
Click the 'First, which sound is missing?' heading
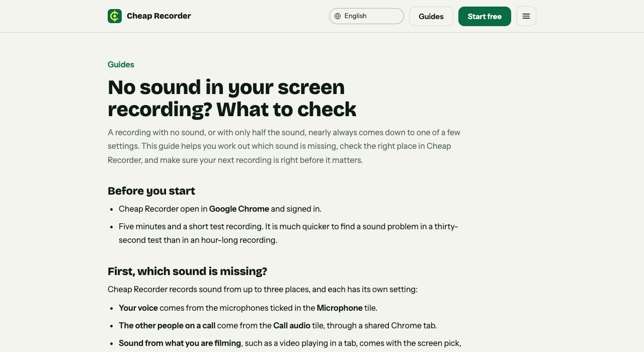(x=187, y=271)
